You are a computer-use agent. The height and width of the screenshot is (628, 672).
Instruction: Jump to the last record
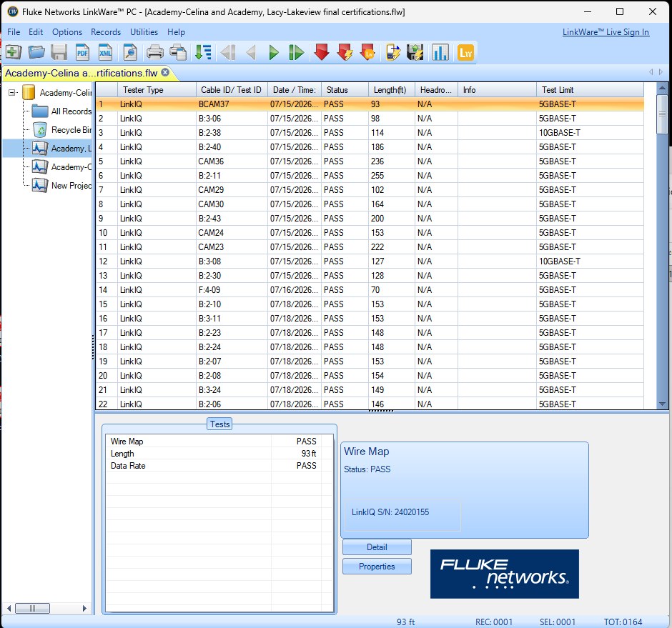point(296,52)
